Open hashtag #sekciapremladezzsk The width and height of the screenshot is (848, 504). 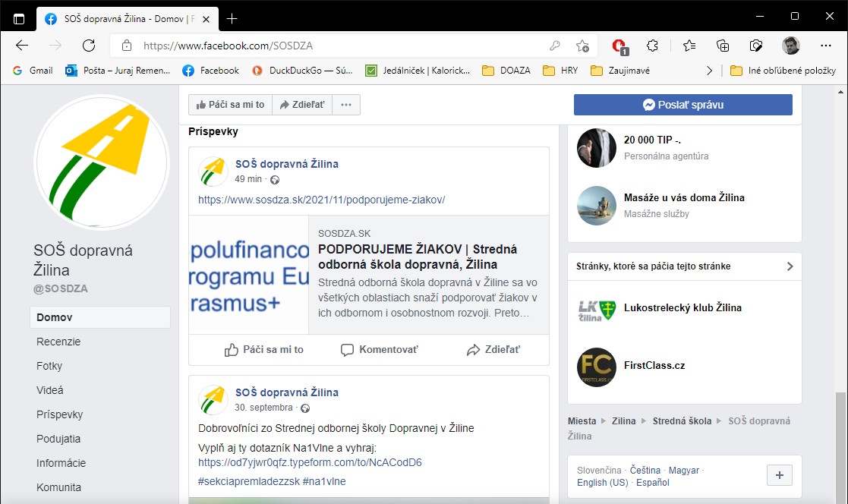tap(249, 481)
